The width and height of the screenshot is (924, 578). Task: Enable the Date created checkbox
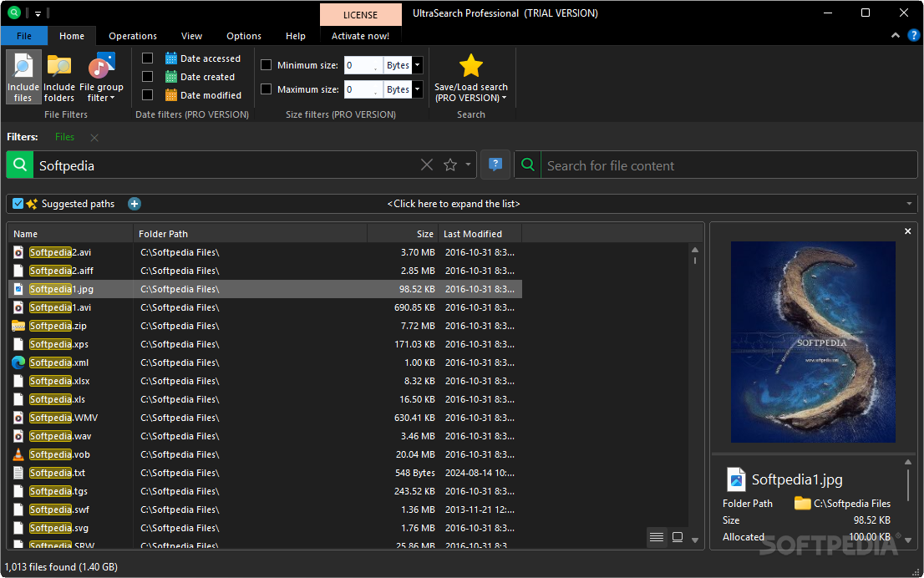(147, 77)
